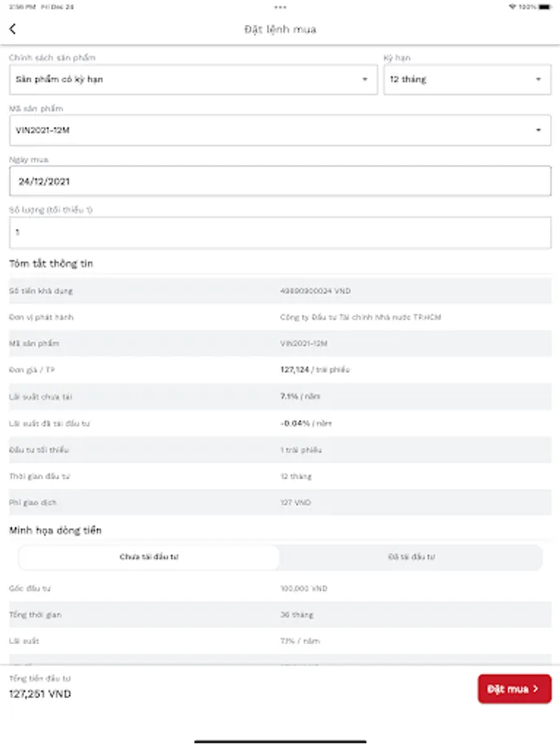The height and width of the screenshot is (747, 560).
Task: Switch to Đã tái đầu tư tab
Action: point(411,557)
